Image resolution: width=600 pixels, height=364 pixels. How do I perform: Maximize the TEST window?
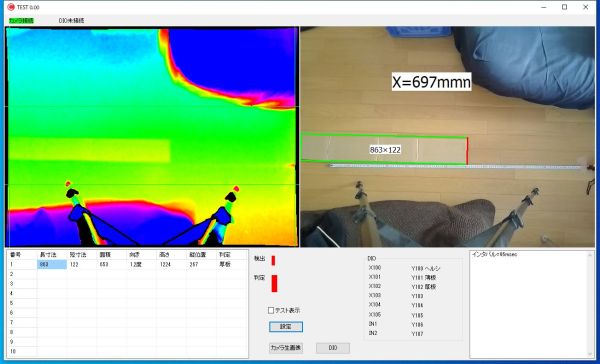click(x=564, y=7)
